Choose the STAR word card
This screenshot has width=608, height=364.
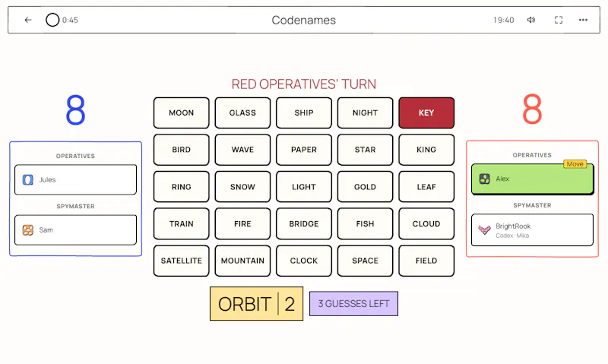click(365, 150)
